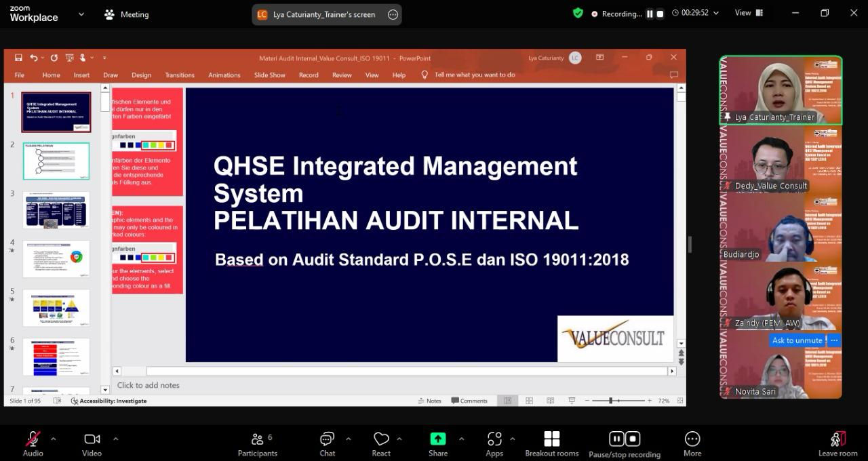Open the Animations ribbon tab
868x461 pixels.
click(224, 75)
